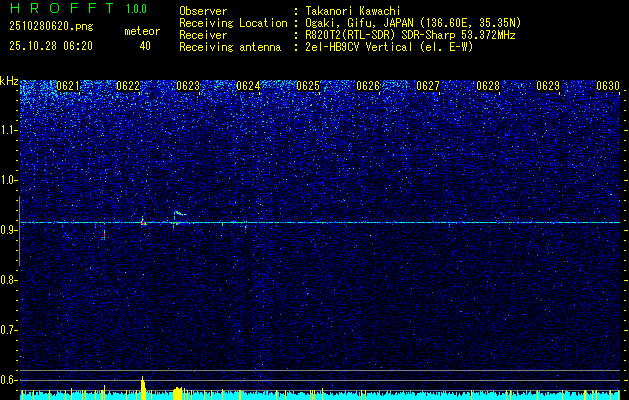Select the filename 2510280620.png
This screenshot has width=629, height=400.
(x=51, y=26)
